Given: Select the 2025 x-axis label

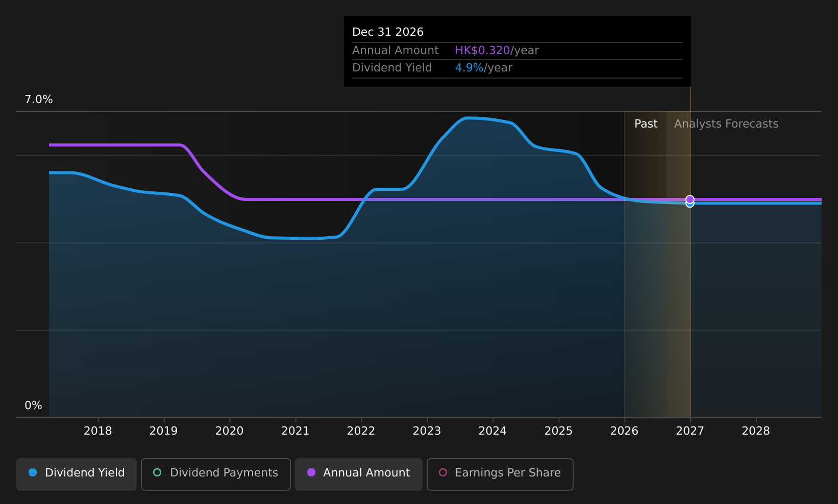Looking at the screenshot, I should click(x=559, y=431).
